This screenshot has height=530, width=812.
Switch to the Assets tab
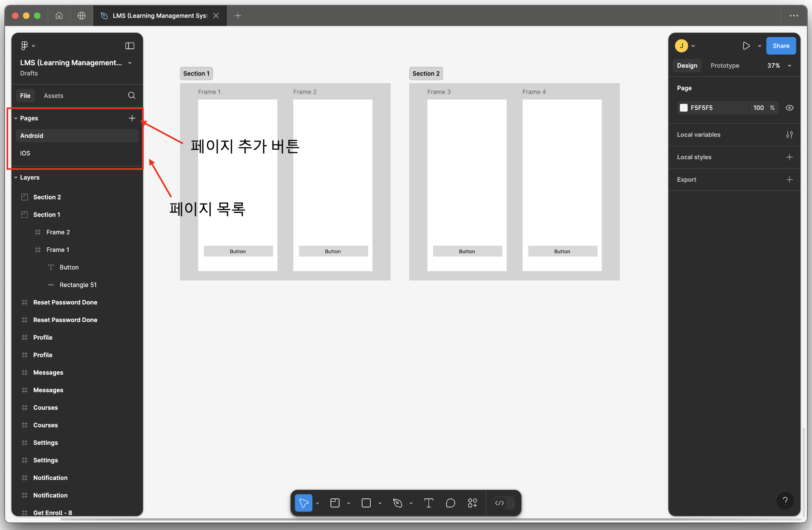click(x=53, y=96)
